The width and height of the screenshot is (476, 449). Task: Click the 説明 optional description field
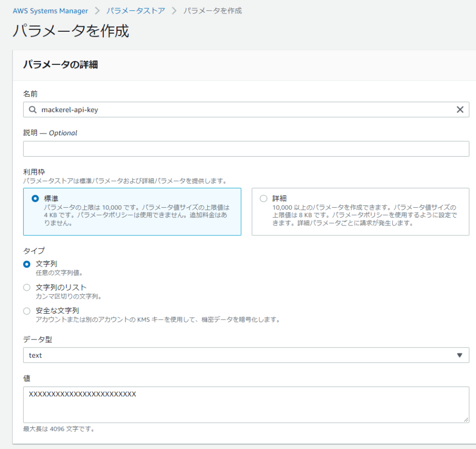tap(246, 149)
